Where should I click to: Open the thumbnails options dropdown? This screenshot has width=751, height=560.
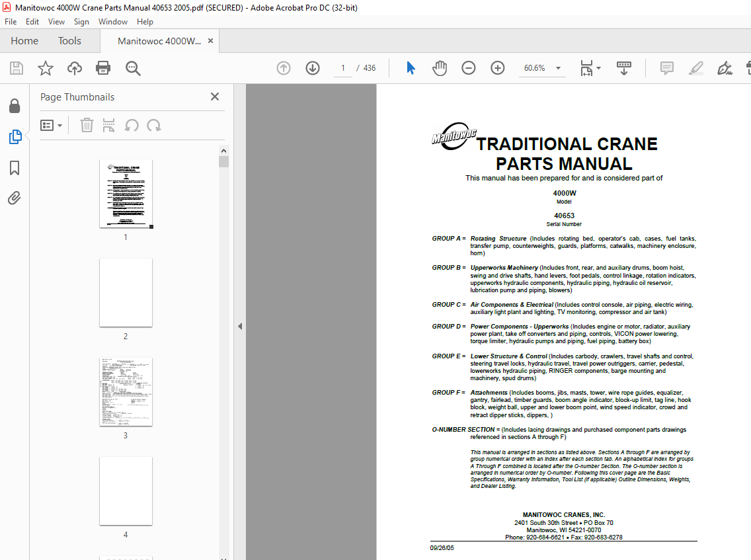52,126
